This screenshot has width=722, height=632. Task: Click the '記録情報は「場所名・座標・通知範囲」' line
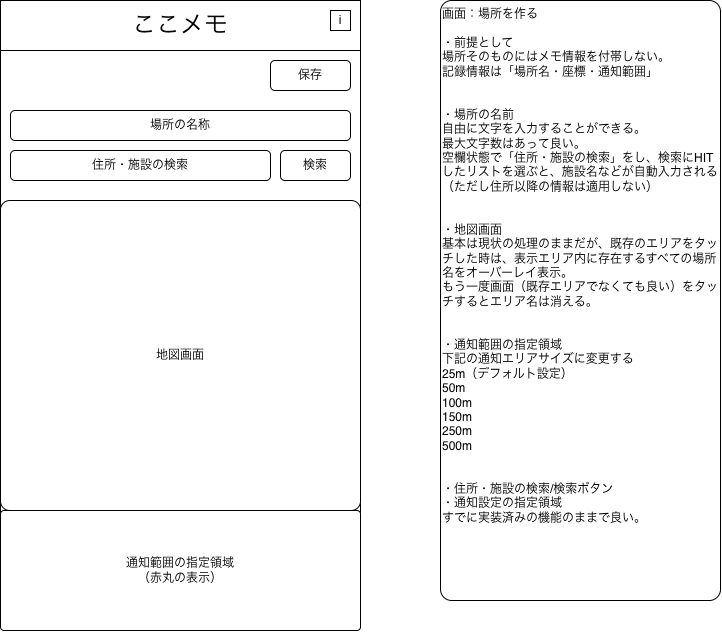pos(548,72)
